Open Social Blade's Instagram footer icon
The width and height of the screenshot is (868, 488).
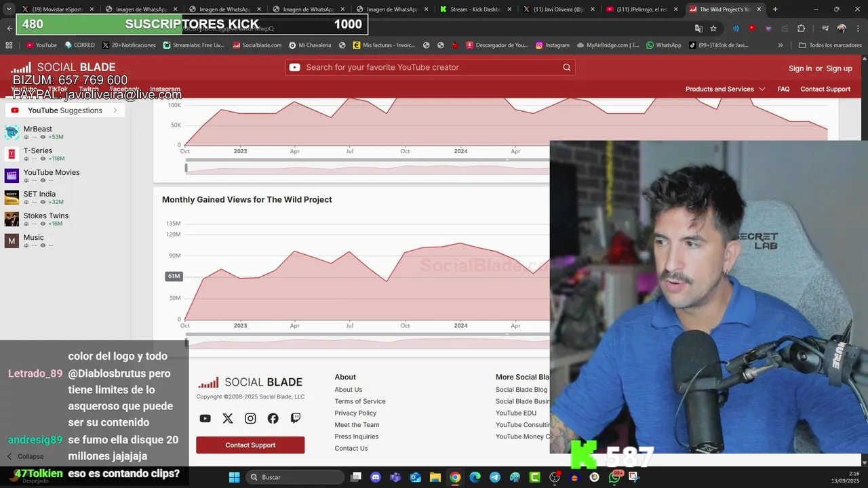[x=250, y=418]
